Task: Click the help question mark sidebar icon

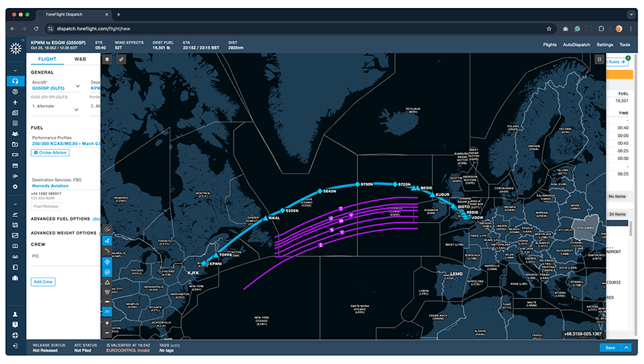Action: coord(15,325)
